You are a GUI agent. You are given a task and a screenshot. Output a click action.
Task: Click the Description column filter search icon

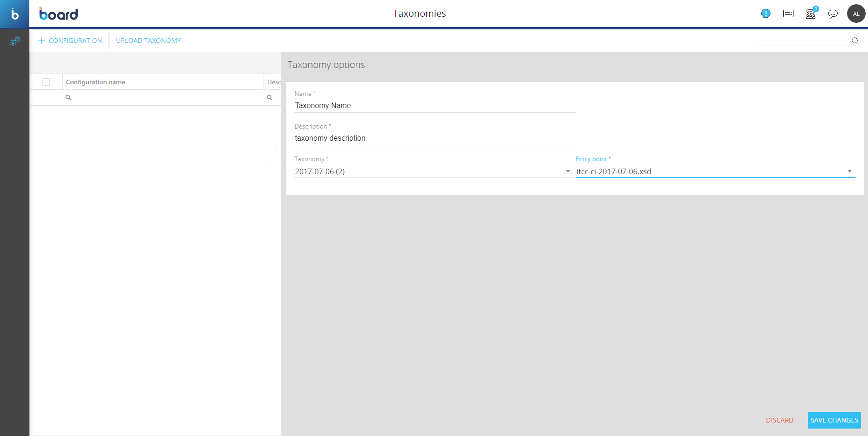pos(270,98)
